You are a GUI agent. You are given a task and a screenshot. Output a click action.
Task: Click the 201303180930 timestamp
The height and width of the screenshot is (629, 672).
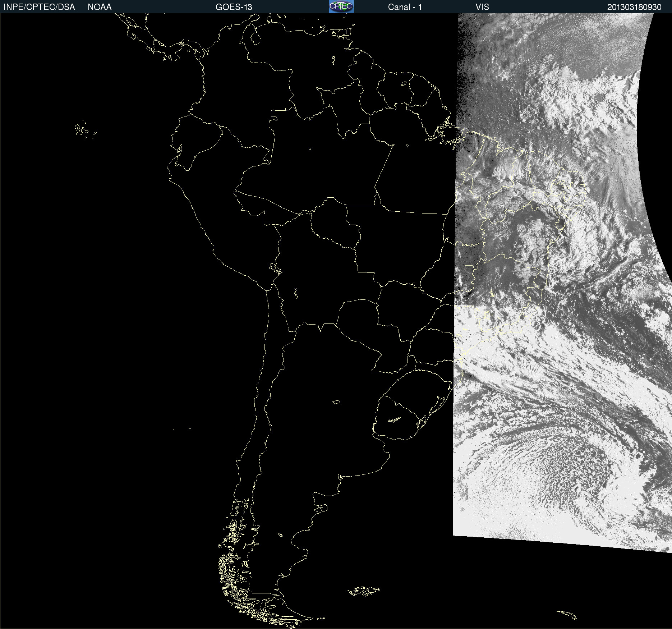tap(634, 7)
